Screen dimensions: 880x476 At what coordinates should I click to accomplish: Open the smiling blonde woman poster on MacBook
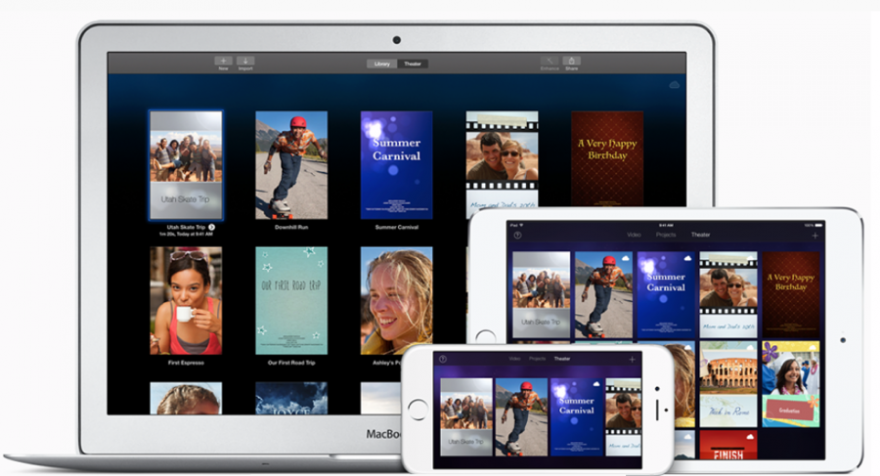396,301
